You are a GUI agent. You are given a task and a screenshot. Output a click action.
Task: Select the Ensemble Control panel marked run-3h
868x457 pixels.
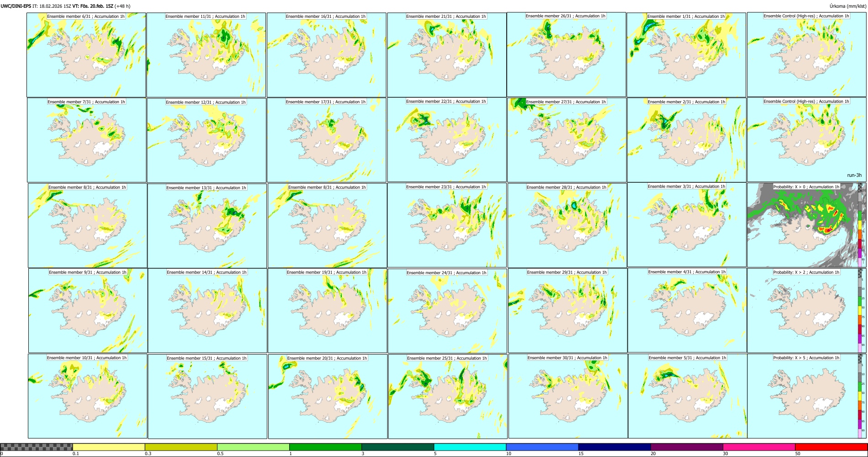click(x=806, y=140)
